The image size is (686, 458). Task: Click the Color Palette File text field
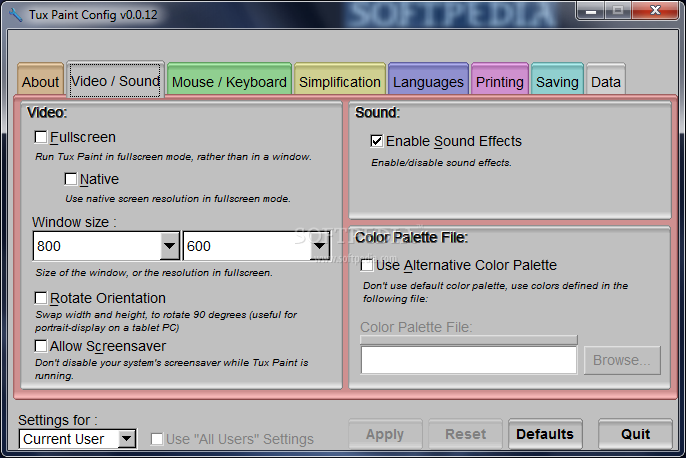(x=469, y=360)
